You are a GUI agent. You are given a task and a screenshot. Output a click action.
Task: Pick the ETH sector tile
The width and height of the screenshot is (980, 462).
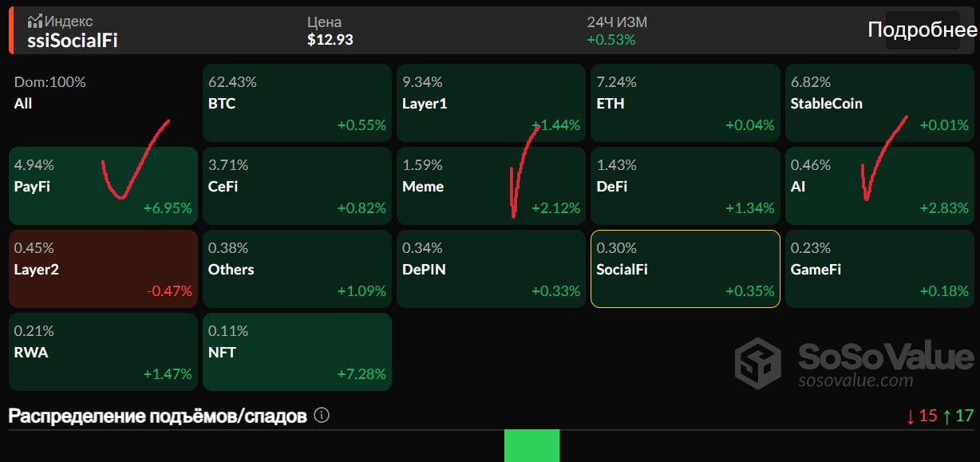point(686,103)
